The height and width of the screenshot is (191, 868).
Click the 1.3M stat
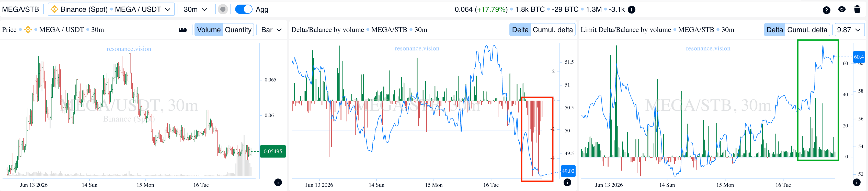594,9
